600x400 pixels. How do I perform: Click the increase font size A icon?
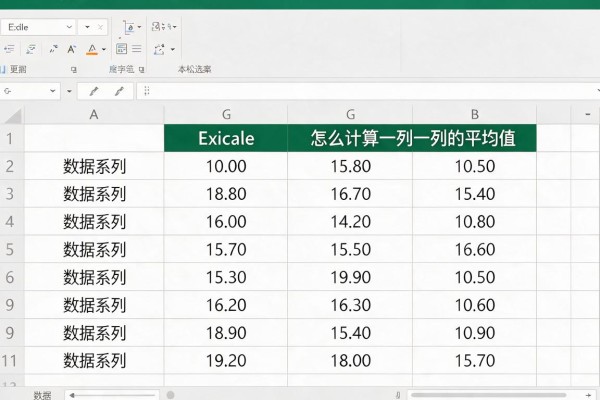[72, 49]
